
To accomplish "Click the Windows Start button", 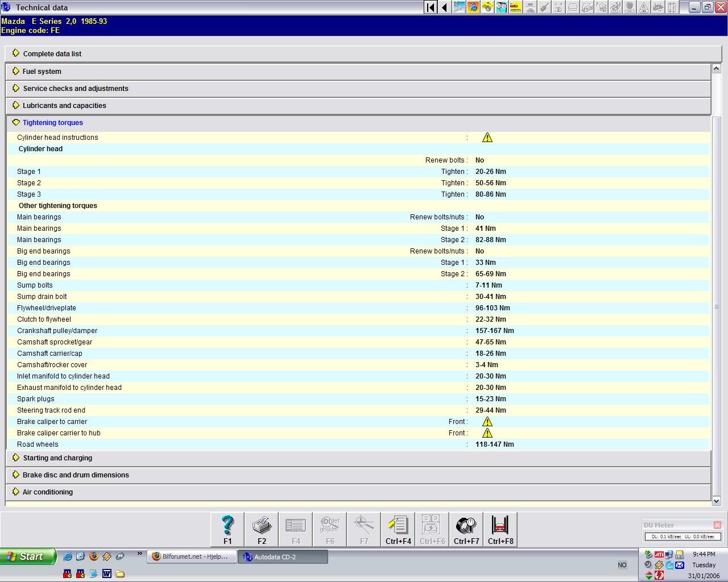I will click(x=27, y=556).
